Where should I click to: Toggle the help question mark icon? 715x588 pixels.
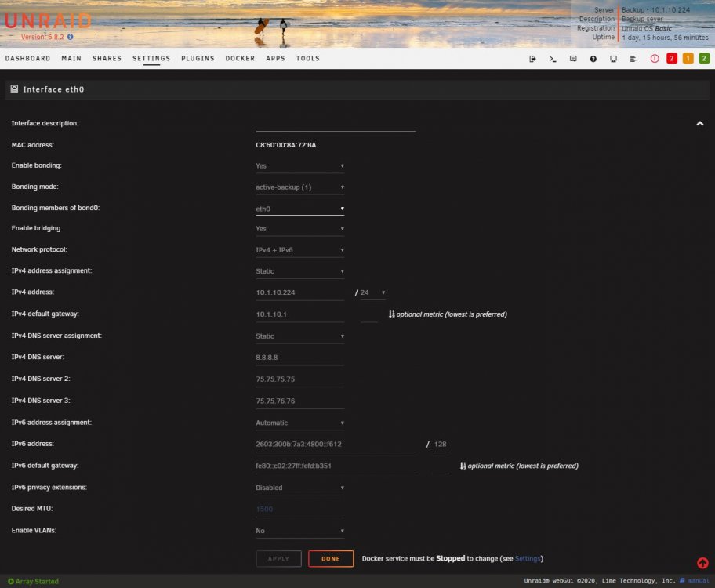click(593, 59)
